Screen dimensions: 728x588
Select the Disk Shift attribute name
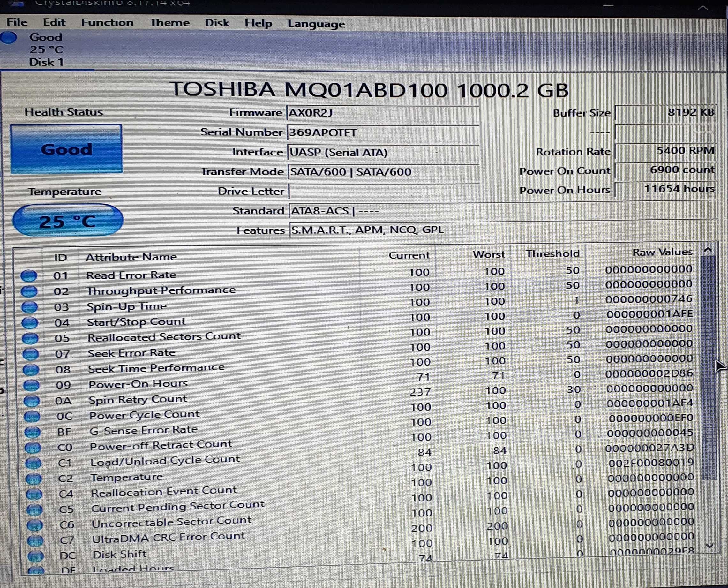click(x=120, y=554)
